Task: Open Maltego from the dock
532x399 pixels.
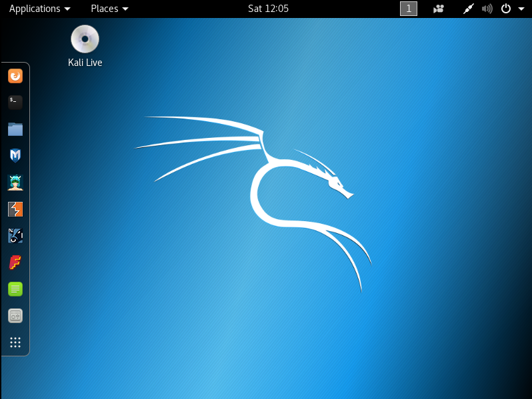Action: click(x=15, y=236)
